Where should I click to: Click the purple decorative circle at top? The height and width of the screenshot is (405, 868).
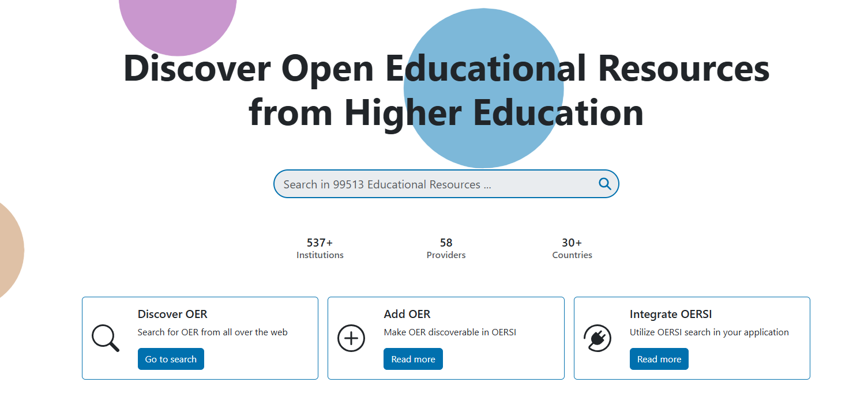coord(178,23)
